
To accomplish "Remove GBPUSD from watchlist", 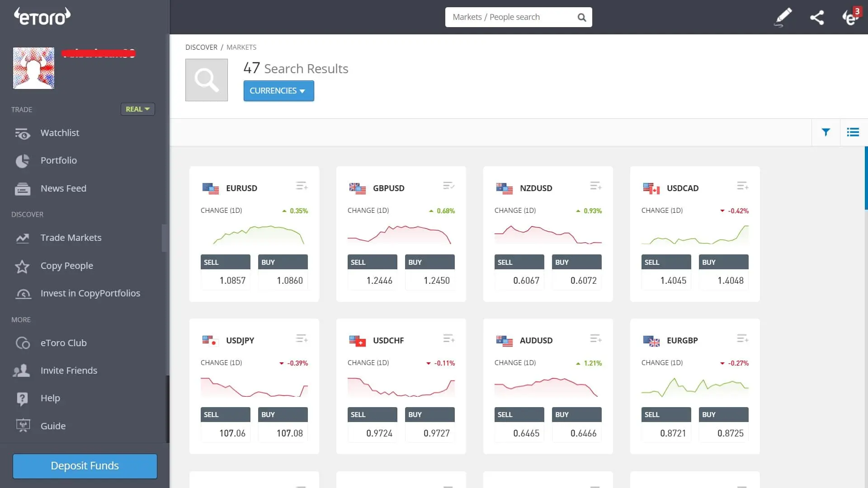I will point(448,186).
